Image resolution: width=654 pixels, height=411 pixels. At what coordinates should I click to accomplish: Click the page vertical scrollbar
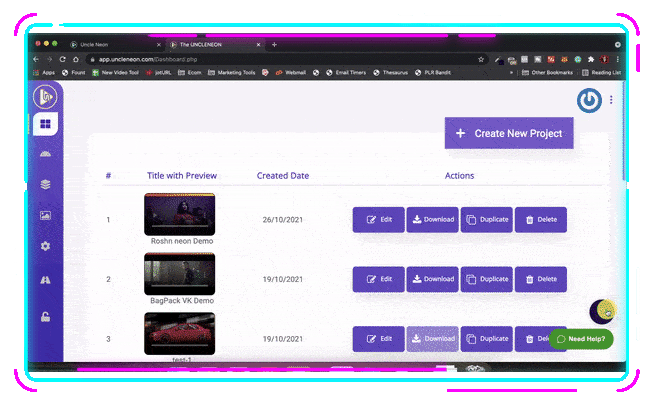pyautogui.click(x=624, y=131)
